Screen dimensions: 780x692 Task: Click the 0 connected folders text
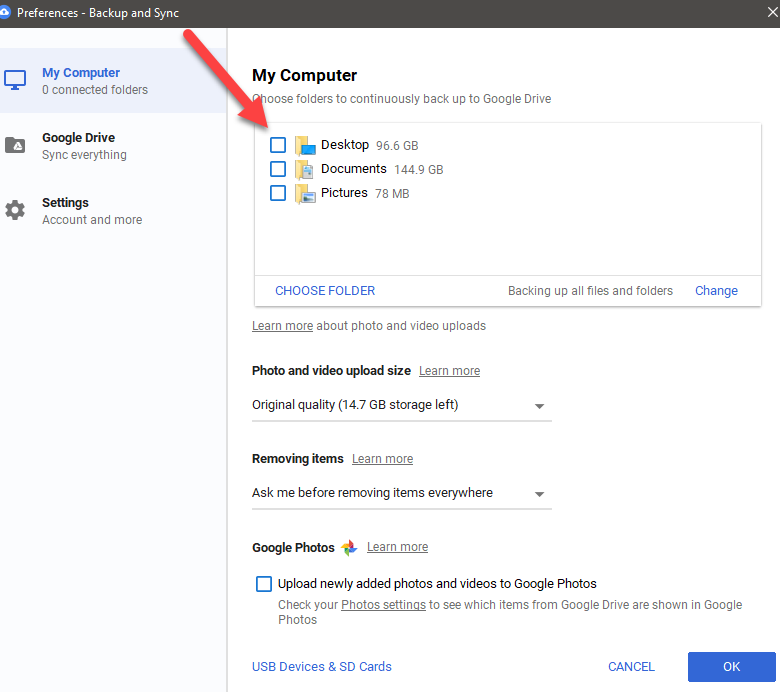pos(95,90)
